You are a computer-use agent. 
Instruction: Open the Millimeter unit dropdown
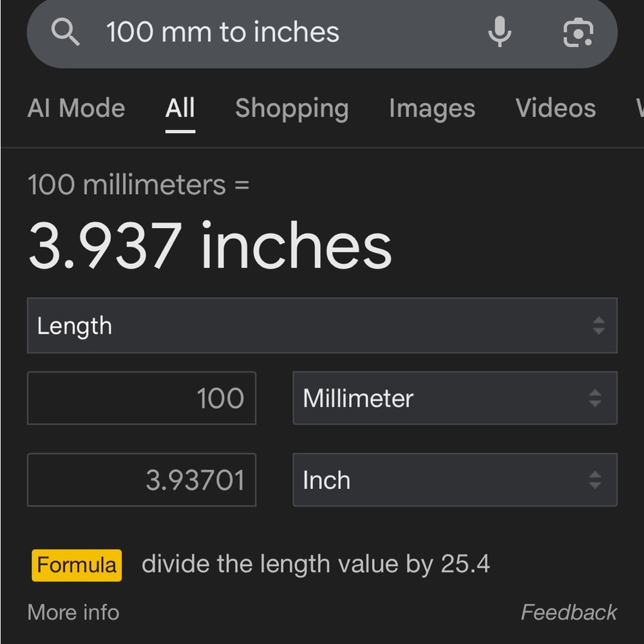coord(455,398)
